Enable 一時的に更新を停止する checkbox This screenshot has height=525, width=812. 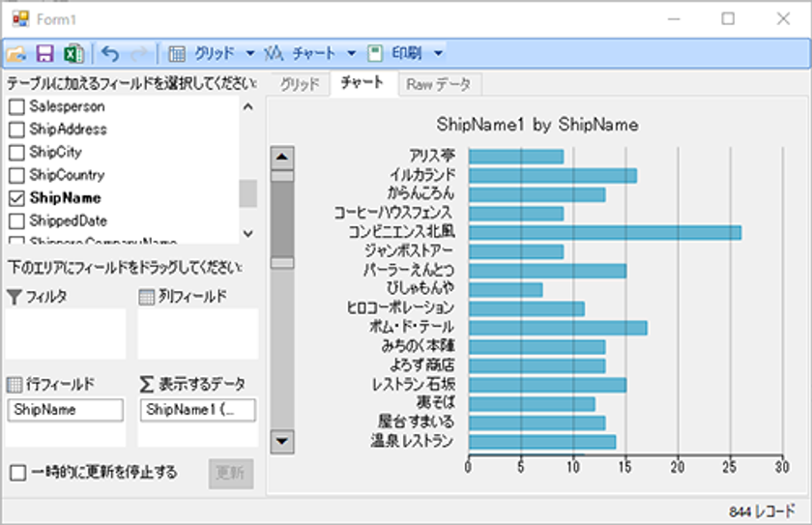(x=18, y=472)
